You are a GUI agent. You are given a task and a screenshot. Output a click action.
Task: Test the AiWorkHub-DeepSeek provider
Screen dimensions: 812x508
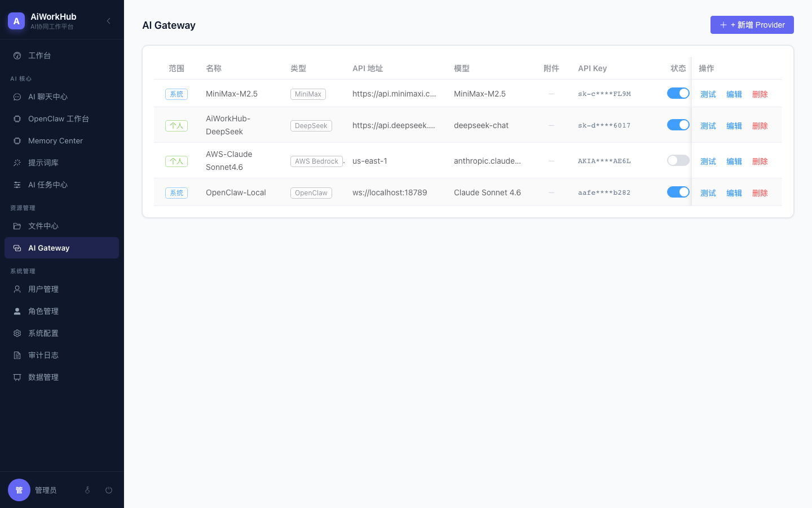click(x=708, y=126)
